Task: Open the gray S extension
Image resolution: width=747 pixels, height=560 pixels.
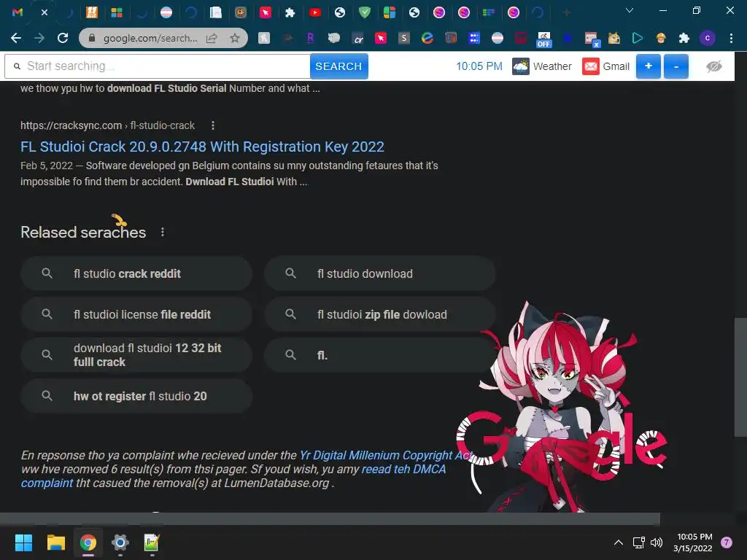Action: click(x=404, y=38)
